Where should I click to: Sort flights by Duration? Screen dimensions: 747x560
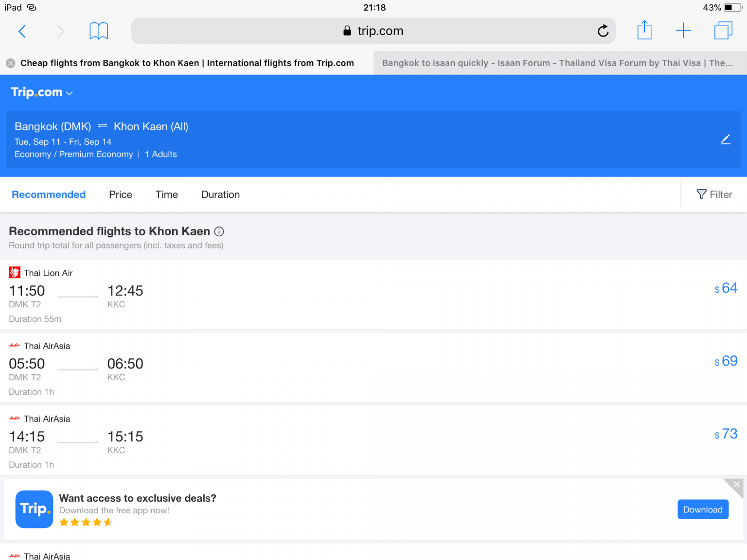(x=221, y=194)
